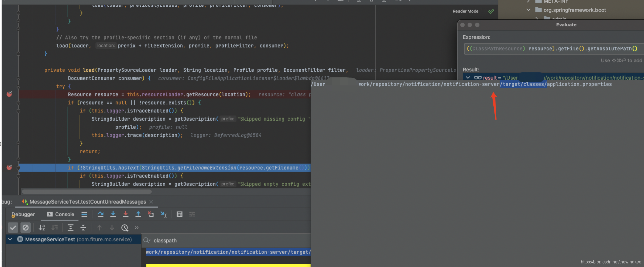Close the MessageServiceTest debug session tab
This screenshot has width=644, height=267.
click(151, 202)
